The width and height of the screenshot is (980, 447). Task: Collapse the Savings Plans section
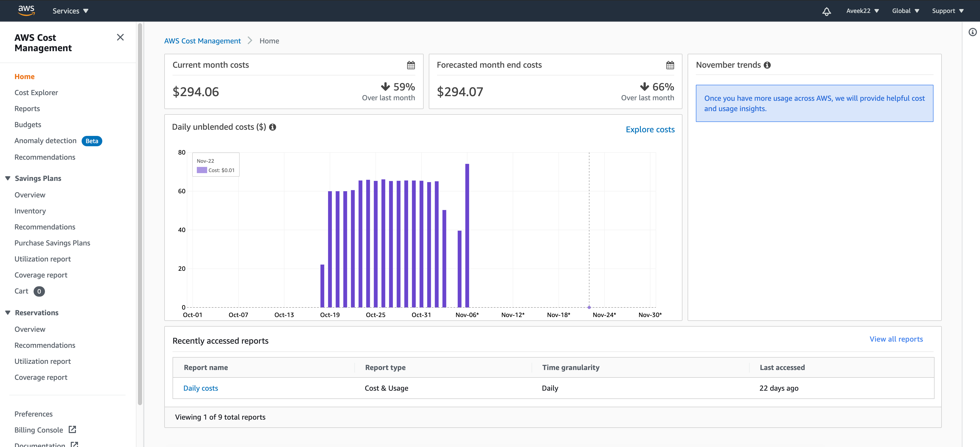click(x=7, y=179)
